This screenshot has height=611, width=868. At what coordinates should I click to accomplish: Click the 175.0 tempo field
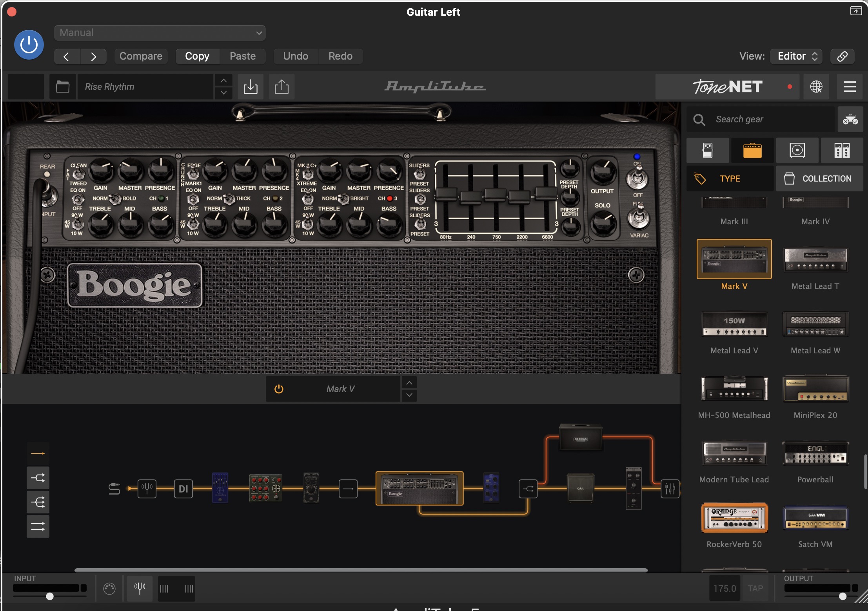tap(725, 588)
